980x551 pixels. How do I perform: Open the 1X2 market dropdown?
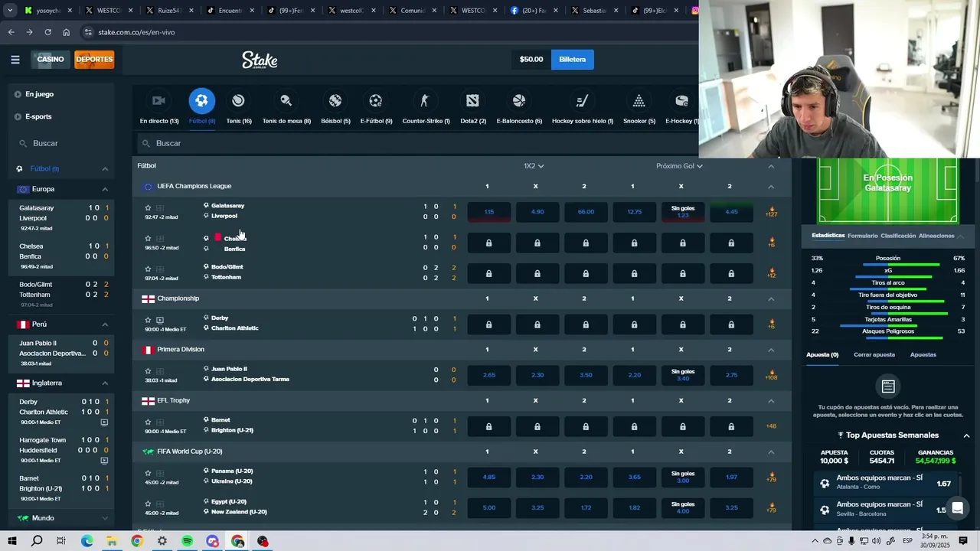(x=534, y=166)
